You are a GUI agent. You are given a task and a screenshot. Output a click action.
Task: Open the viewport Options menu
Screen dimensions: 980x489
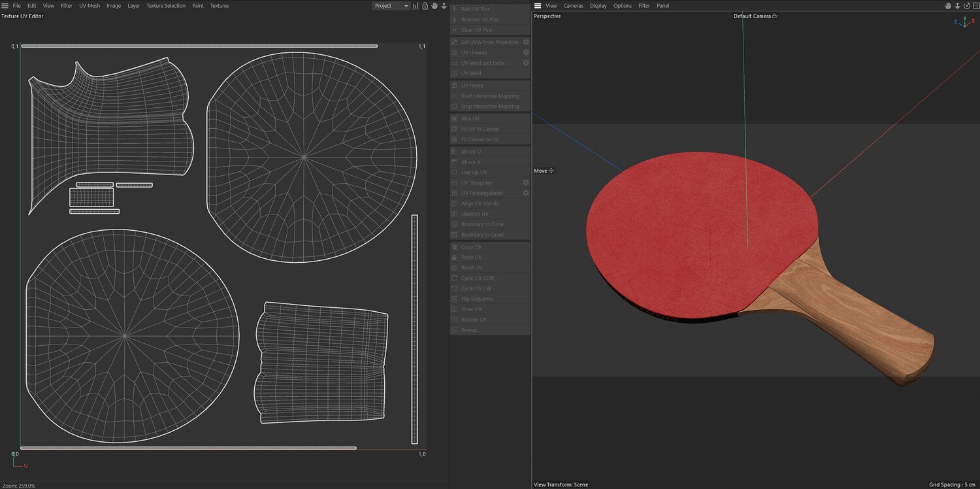[x=623, y=6]
